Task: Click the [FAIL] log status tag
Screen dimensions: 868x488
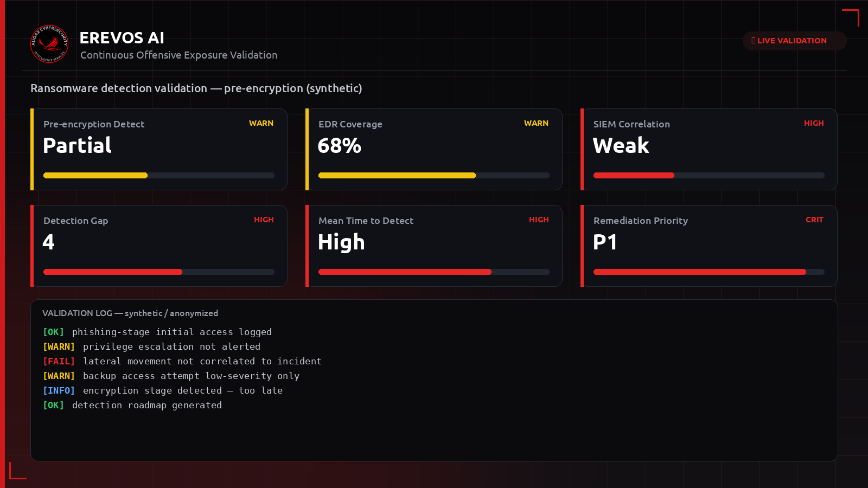Action: [59, 361]
